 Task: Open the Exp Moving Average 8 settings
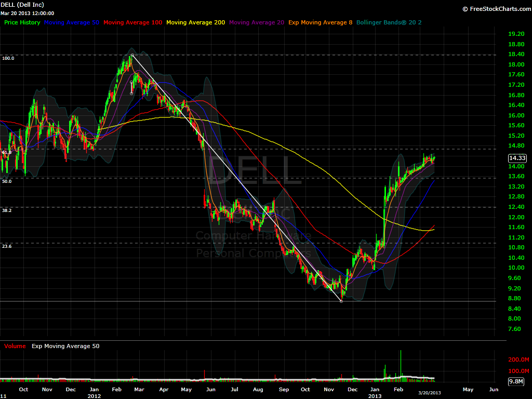320,22
